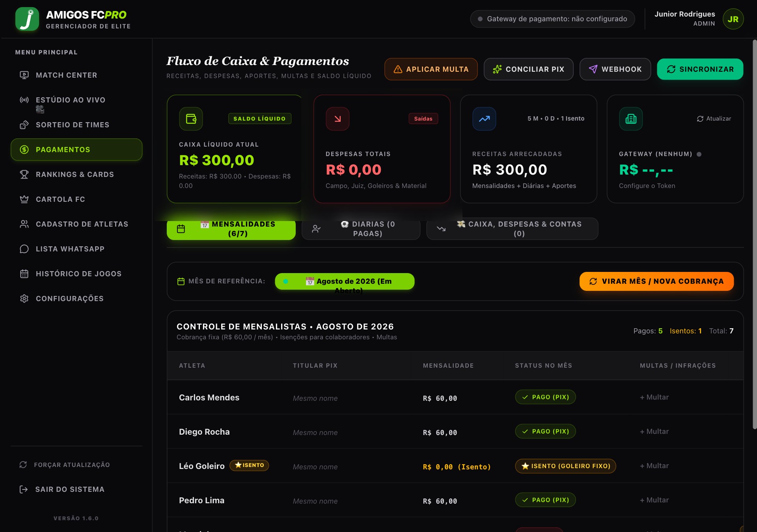Click the Estúdio ao Vivo broadcast icon
757x532 pixels.
pos(24,100)
